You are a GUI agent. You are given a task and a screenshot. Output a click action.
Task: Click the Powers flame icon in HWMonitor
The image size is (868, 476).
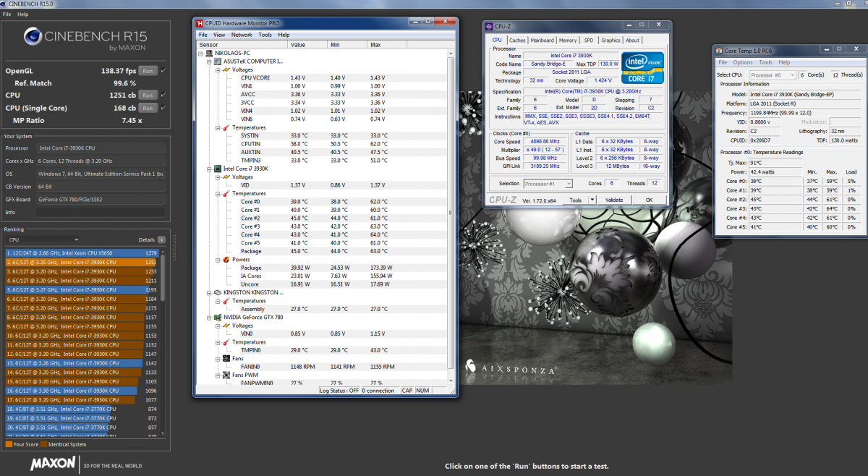pos(226,259)
